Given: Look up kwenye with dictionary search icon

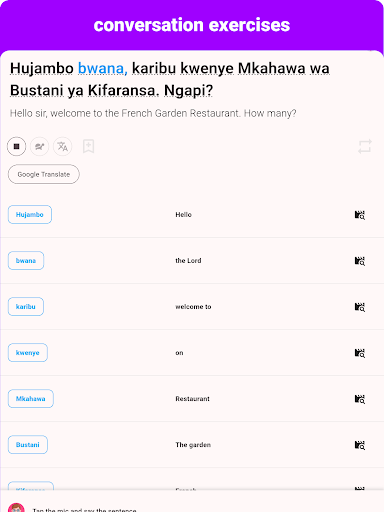Looking at the screenshot, I should click(360, 353).
